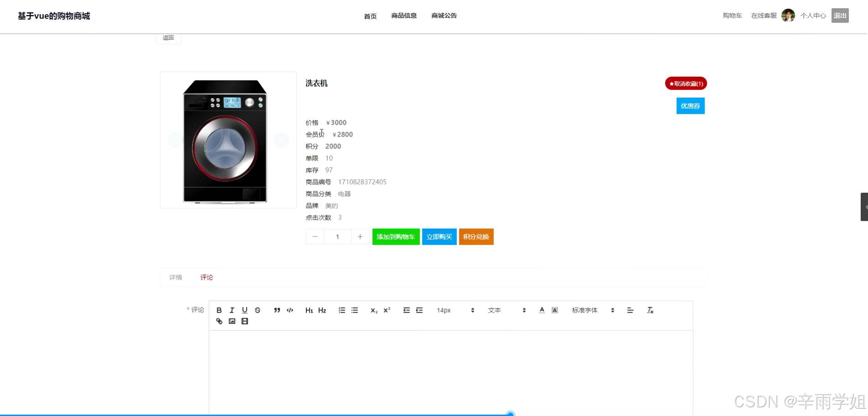Insert an ordered list
Viewport: 868px width, 416px height.
(342, 310)
